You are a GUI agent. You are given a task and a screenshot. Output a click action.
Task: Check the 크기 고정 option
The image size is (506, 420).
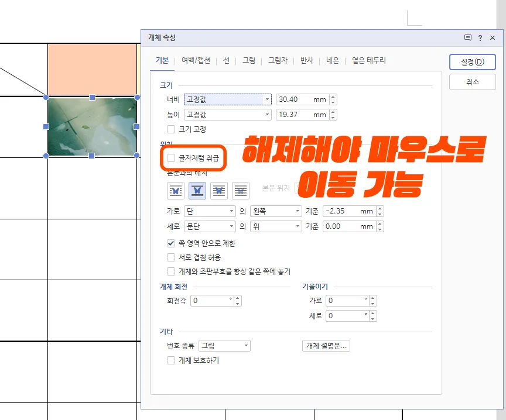pyautogui.click(x=170, y=129)
